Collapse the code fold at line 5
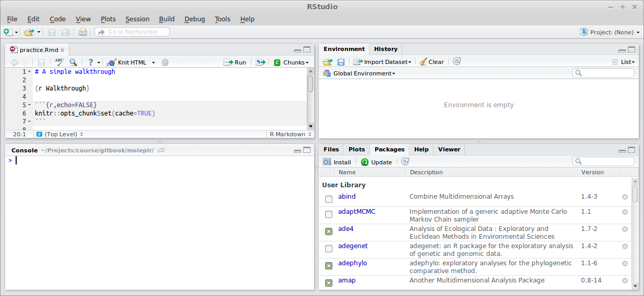The image size is (644, 296). click(x=30, y=105)
